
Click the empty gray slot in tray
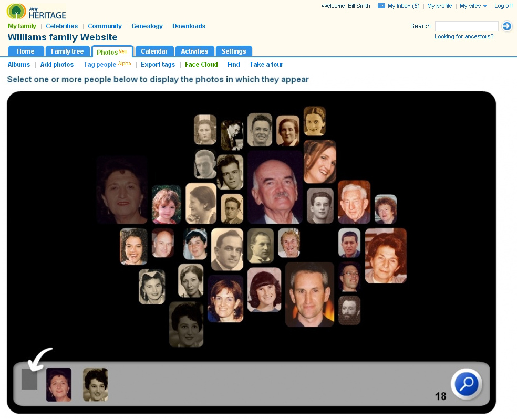pyautogui.click(x=29, y=379)
